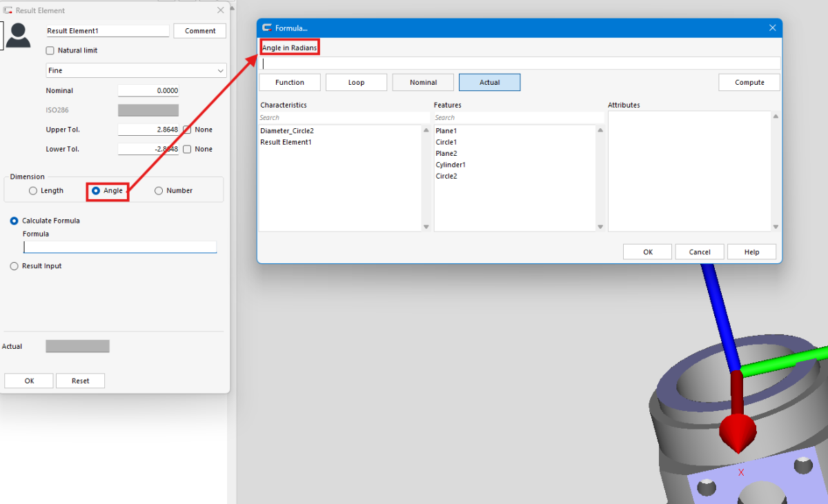Select Cylinder1 in the Features list

(x=451, y=165)
